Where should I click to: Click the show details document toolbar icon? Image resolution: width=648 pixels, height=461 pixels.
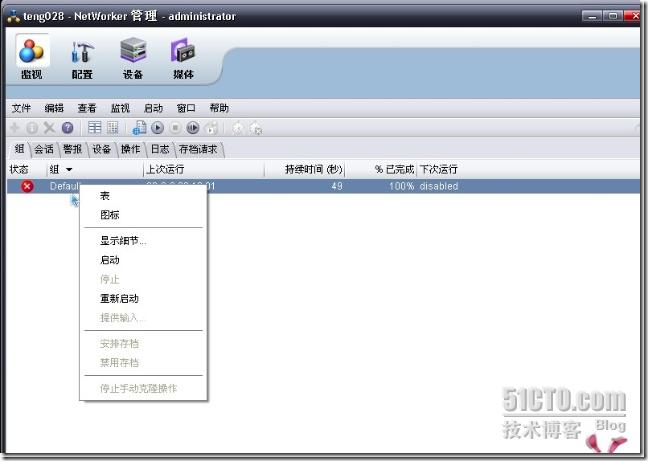pyautogui.click(x=139, y=128)
